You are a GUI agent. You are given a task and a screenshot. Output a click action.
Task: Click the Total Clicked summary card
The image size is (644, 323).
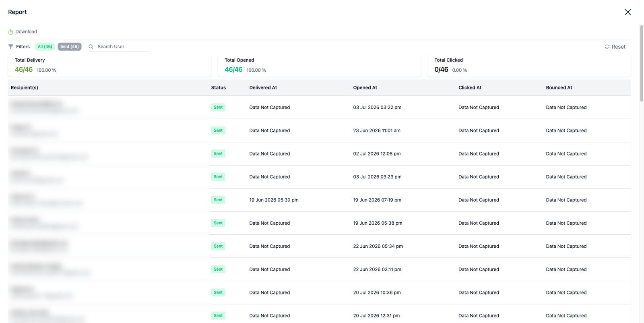pyautogui.click(x=529, y=65)
